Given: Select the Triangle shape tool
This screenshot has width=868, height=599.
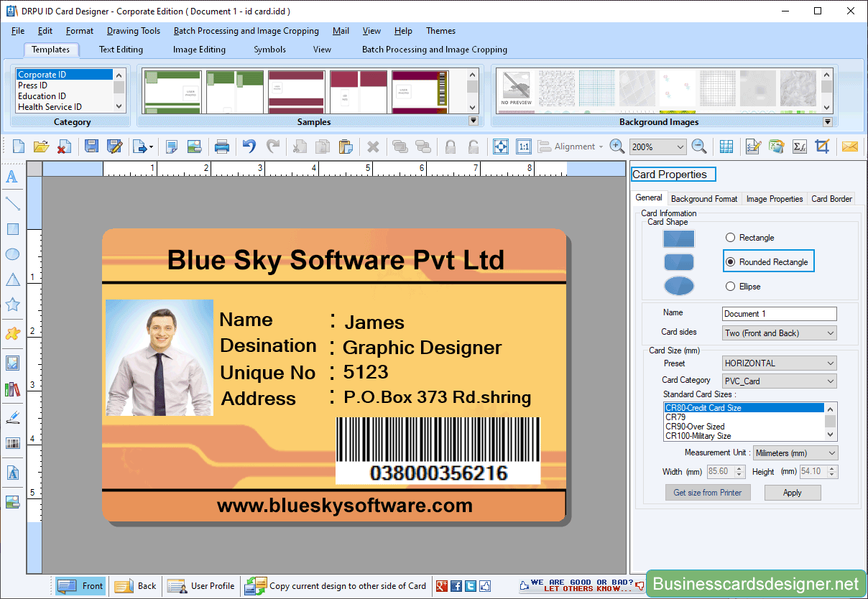Looking at the screenshot, I should (x=12, y=279).
